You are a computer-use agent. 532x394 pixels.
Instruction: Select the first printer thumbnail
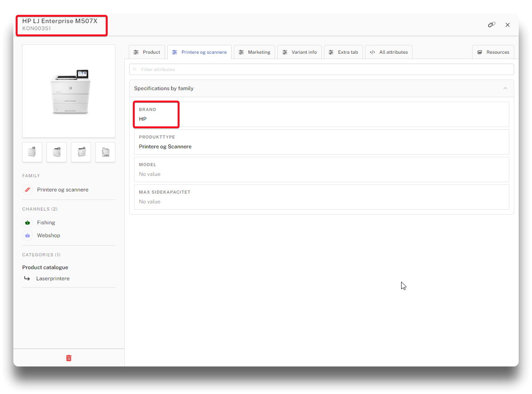[x=32, y=152]
